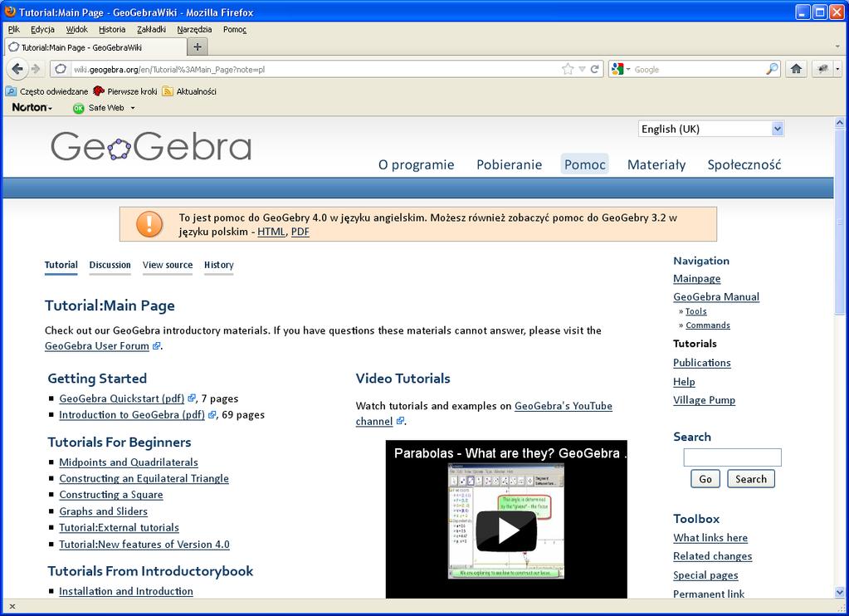
Task: Switch to the Discussion tab
Action: [x=110, y=265]
